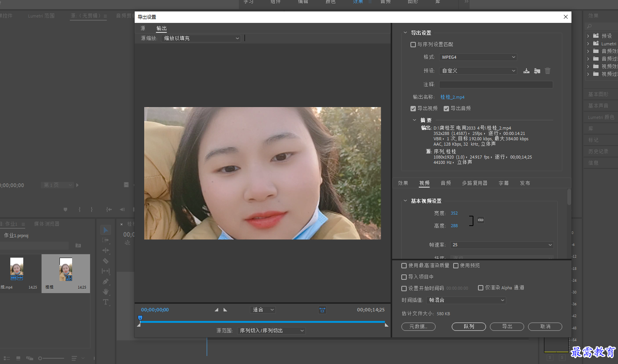Close the Export Settings dialog
Viewport: 618px width, 364px height.
coord(566,17)
